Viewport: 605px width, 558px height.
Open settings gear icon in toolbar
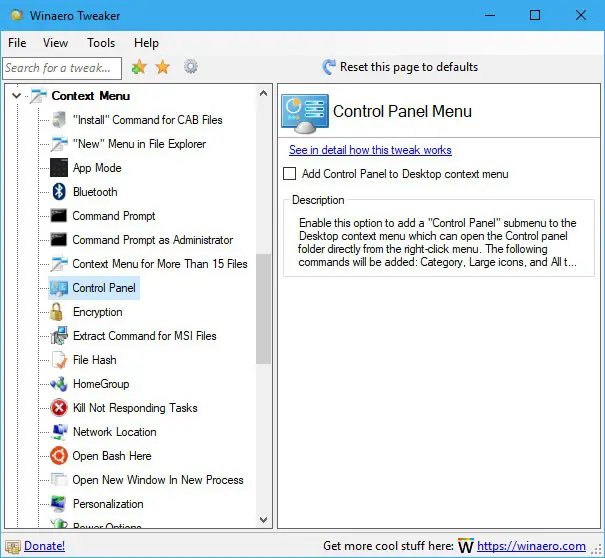(191, 67)
